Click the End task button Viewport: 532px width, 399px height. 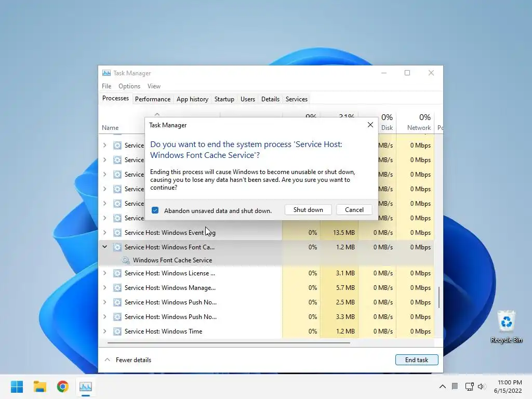pos(417,360)
